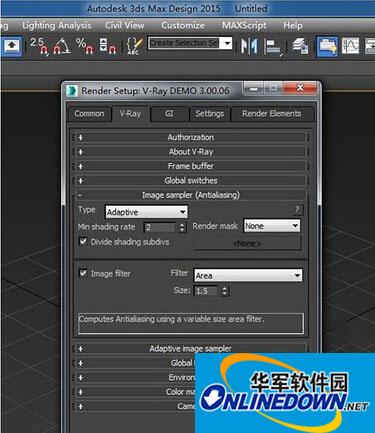
Task: Switch to the V-Ray tab
Action: tap(130, 114)
